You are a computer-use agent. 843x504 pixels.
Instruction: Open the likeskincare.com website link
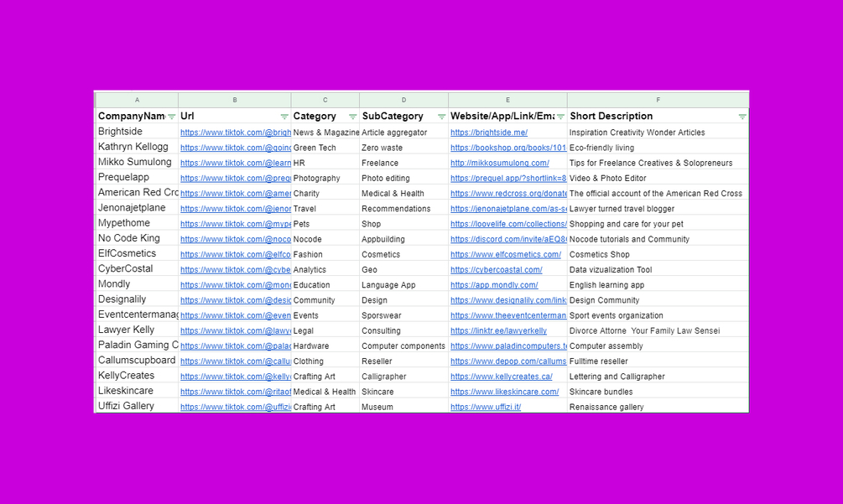[x=504, y=392]
